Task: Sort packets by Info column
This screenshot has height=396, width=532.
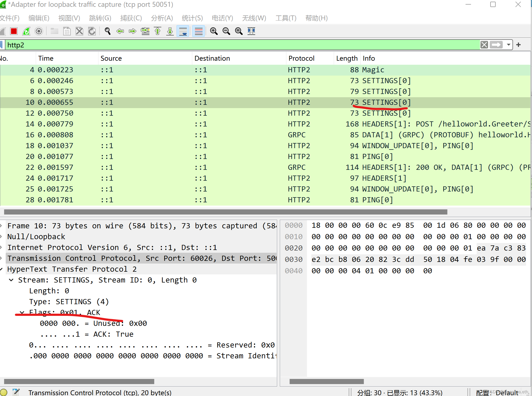Action: 445,58
